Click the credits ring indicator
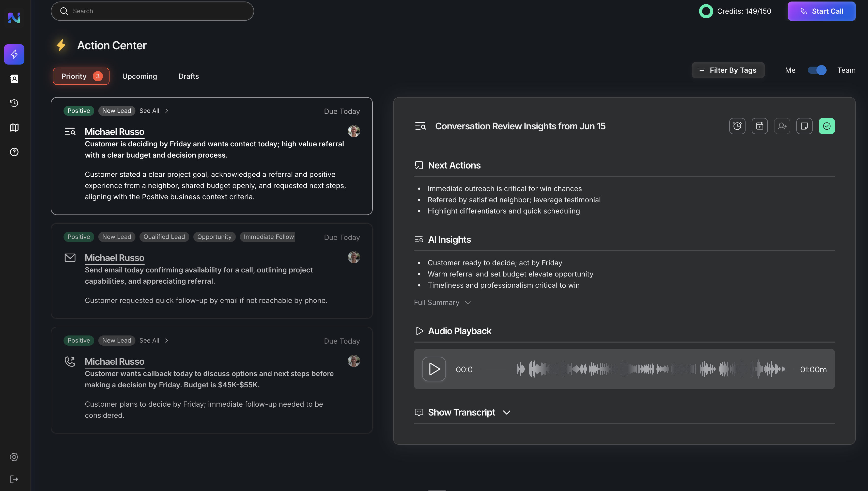The width and height of the screenshot is (868, 491). pos(706,11)
